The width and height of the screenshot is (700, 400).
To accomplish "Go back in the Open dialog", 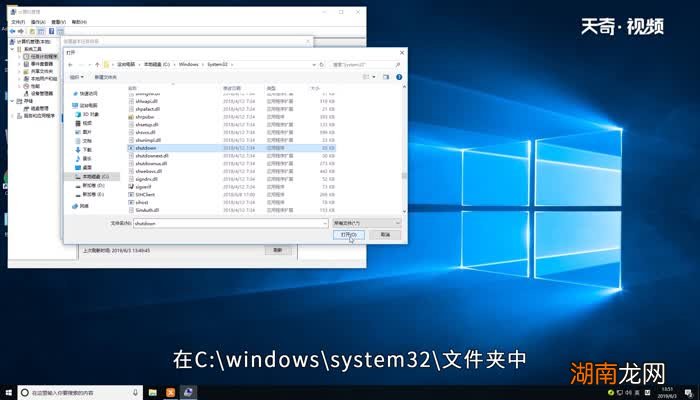I will (71, 65).
